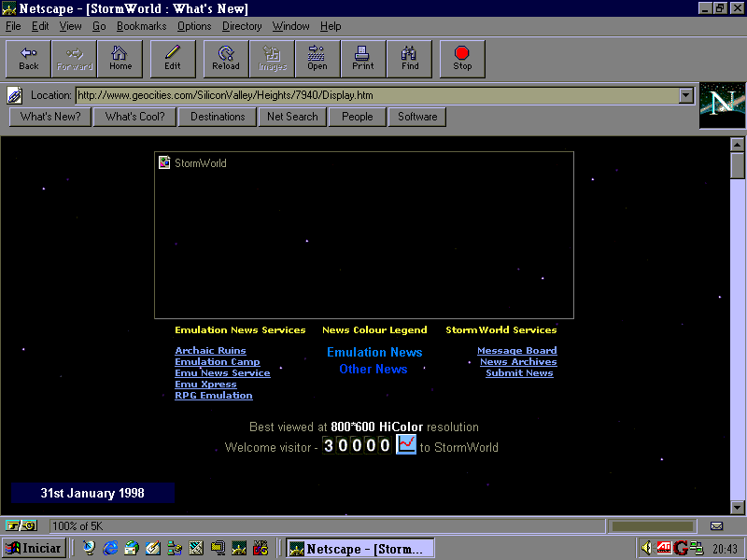Viewport: 747px width, 560px height.
Task: Click the Forward toolbar button
Action: click(75, 59)
